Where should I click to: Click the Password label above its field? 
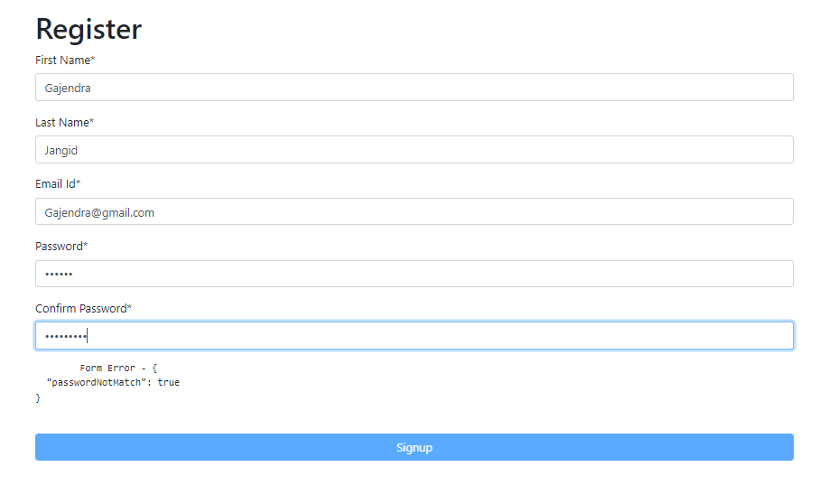point(59,247)
